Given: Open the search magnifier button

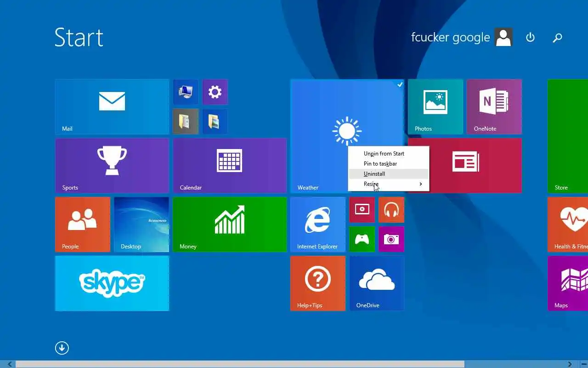Looking at the screenshot, I should pyautogui.click(x=557, y=38).
